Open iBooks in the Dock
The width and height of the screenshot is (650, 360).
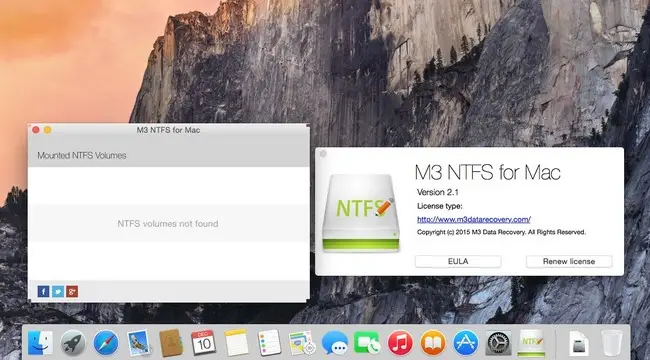coord(433,343)
